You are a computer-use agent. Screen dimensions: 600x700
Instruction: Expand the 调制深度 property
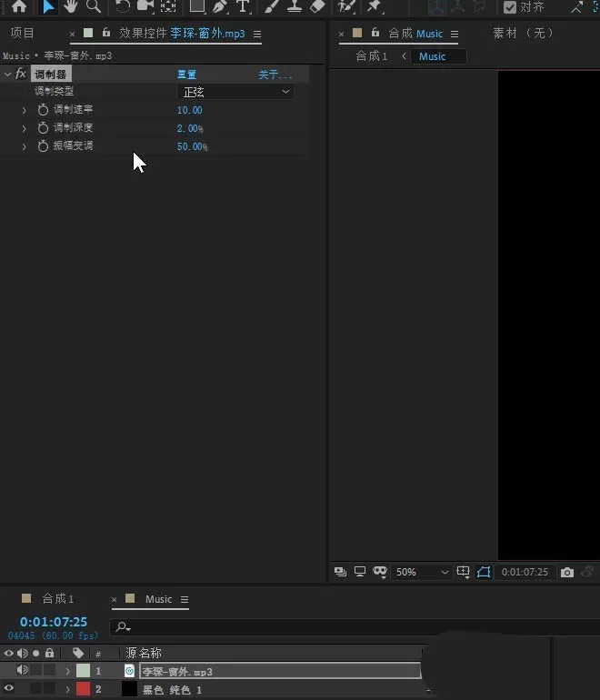pos(25,128)
